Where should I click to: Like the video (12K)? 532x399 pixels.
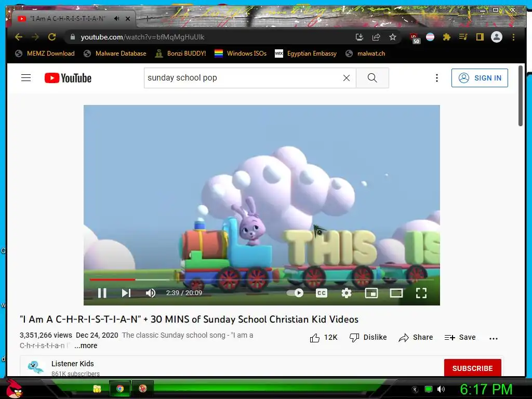tap(324, 337)
